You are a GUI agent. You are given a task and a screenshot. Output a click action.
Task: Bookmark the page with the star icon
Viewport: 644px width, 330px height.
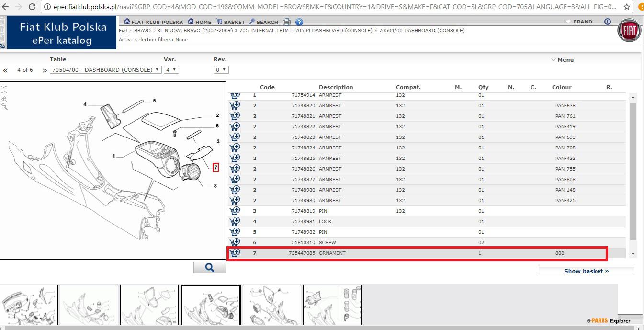[x=627, y=7]
